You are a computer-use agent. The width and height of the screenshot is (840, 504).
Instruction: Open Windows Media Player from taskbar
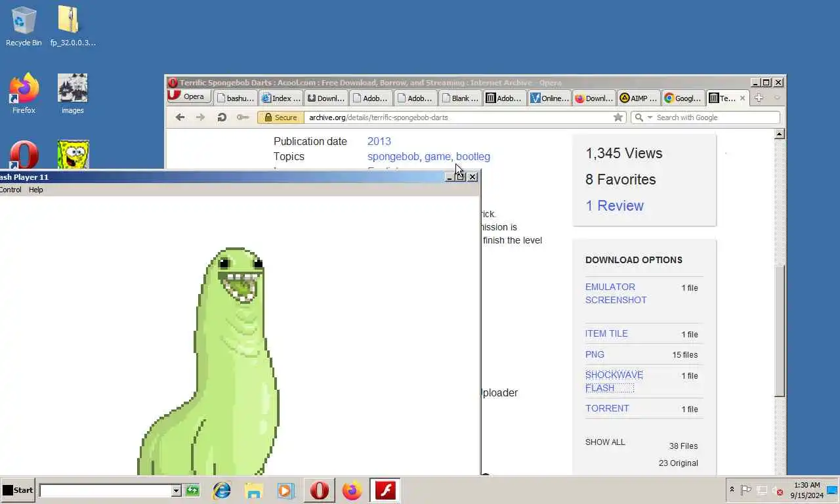[285, 490]
